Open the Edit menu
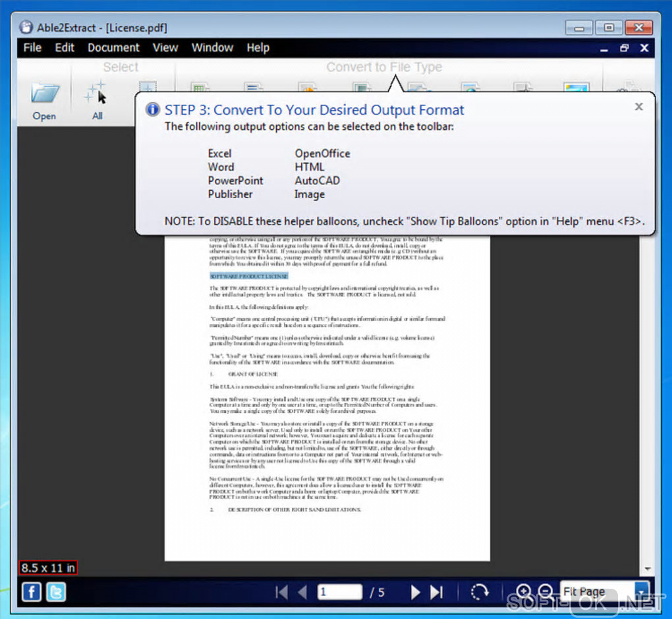672x619 pixels. point(65,47)
